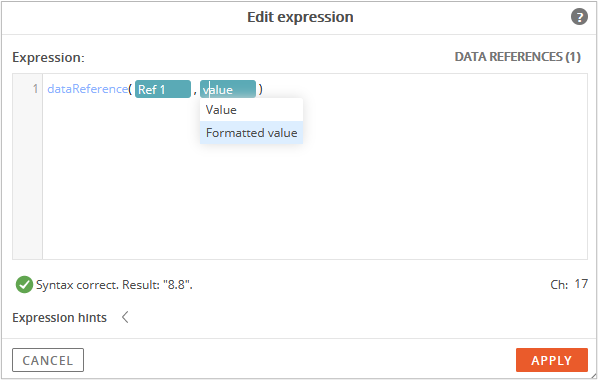Click the CANCEL button
Screen dimensions: 598x380
coord(48,360)
